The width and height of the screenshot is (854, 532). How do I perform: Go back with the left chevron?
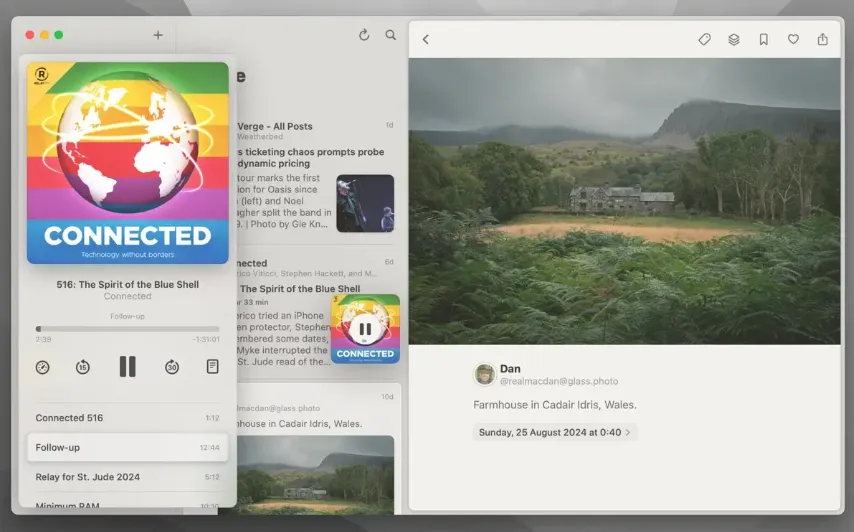coord(426,39)
